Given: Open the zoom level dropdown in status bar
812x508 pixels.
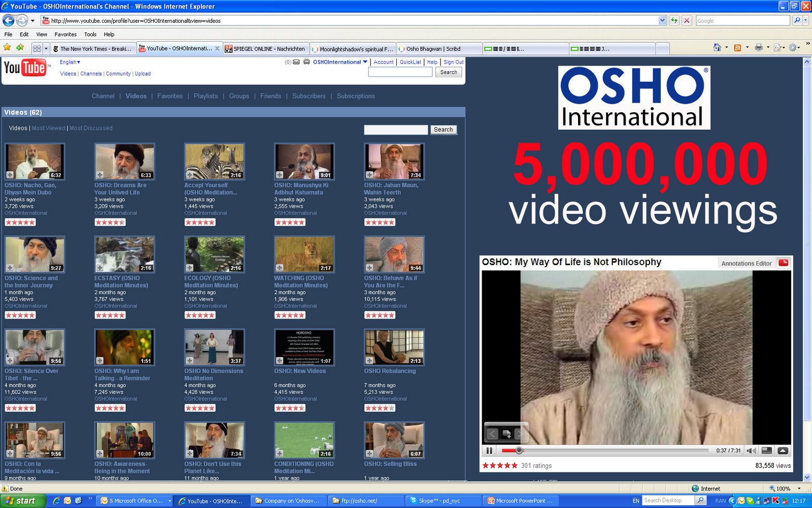Looking at the screenshot, I should click(799, 489).
